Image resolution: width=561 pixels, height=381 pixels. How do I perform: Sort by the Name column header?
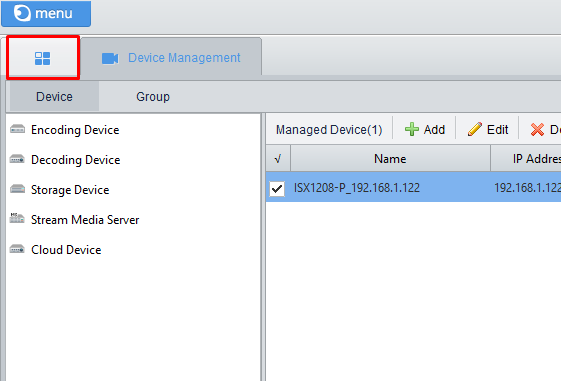coord(390,158)
